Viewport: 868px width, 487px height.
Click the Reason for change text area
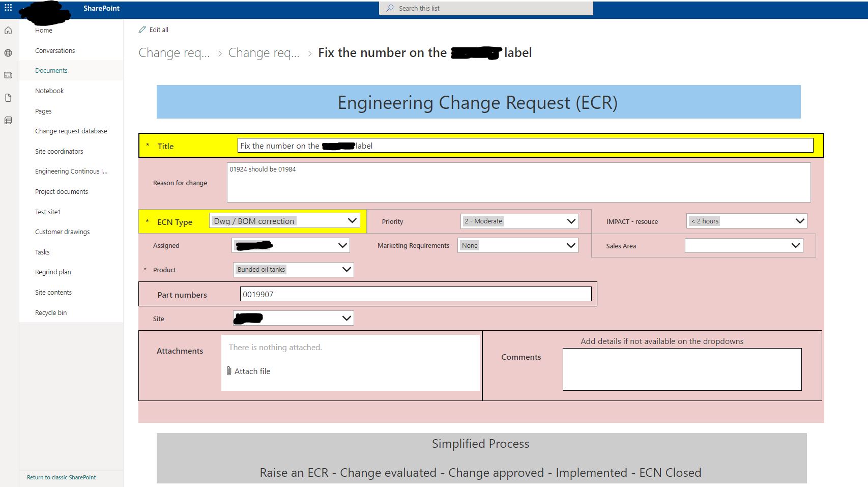(518, 182)
